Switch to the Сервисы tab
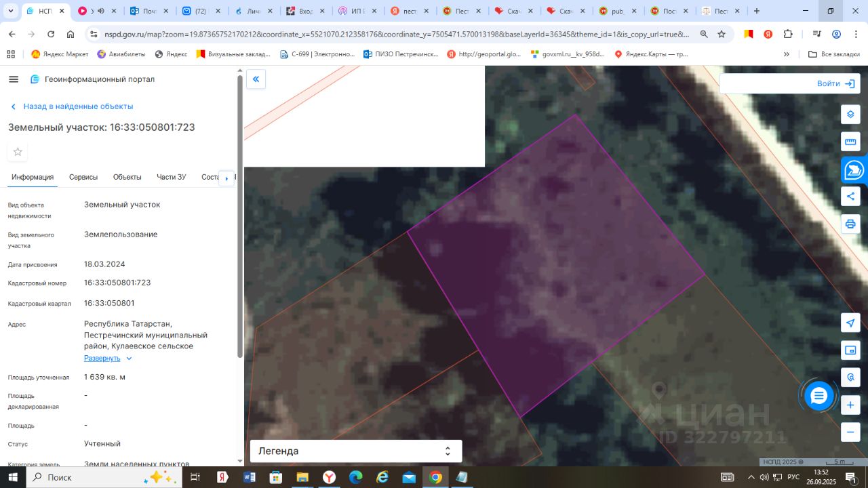The image size is (868, 488). (x=83, y=178)
